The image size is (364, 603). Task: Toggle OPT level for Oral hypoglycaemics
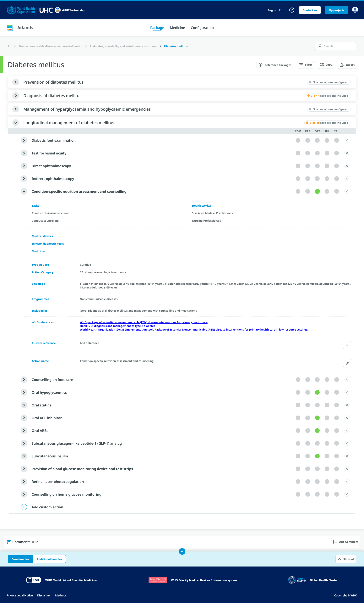317,392
